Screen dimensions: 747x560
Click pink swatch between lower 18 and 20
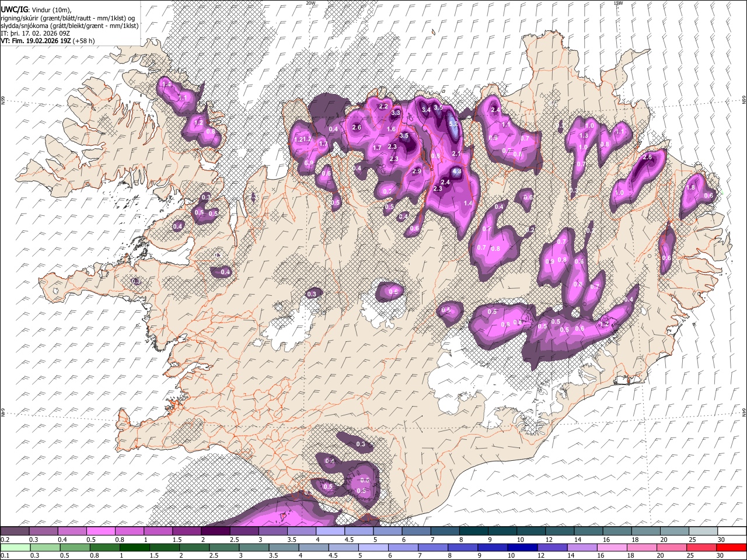(x=642, y=547)
